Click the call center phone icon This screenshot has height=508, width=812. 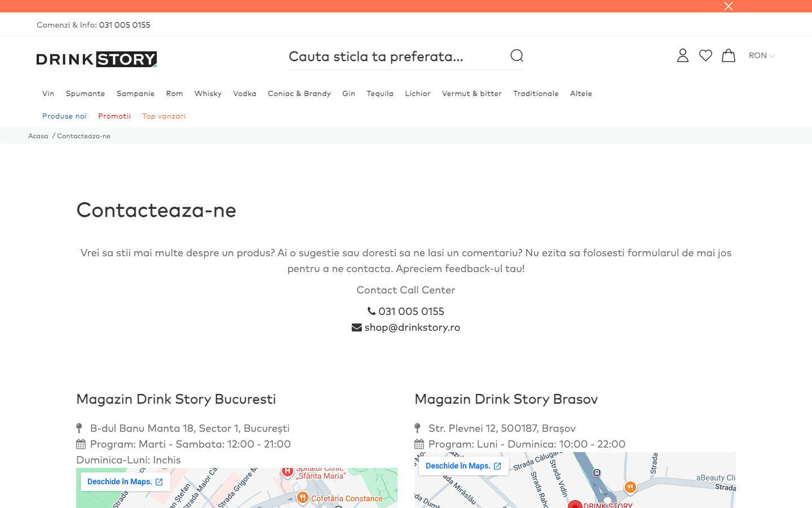point(372,311)
